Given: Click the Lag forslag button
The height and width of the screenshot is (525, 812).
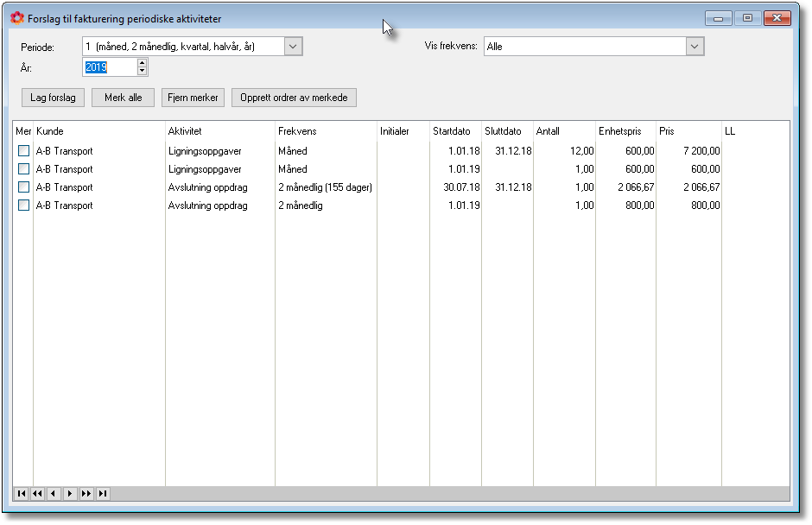Looking at the screenshot, I should coord(53,98).
